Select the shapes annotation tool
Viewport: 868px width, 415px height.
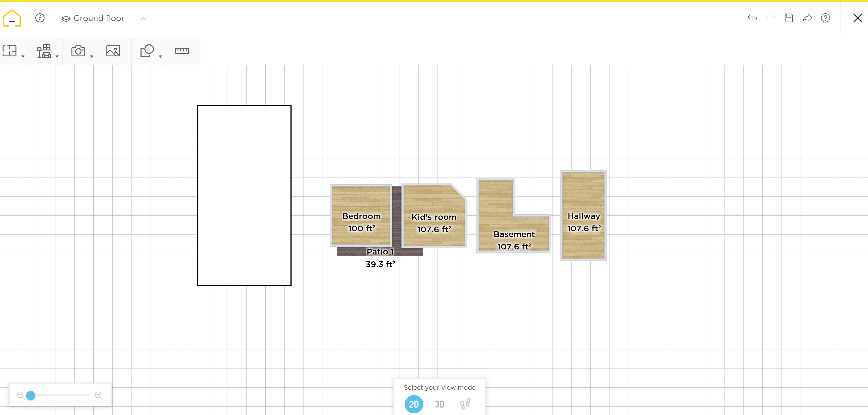(x=147, y=51)
